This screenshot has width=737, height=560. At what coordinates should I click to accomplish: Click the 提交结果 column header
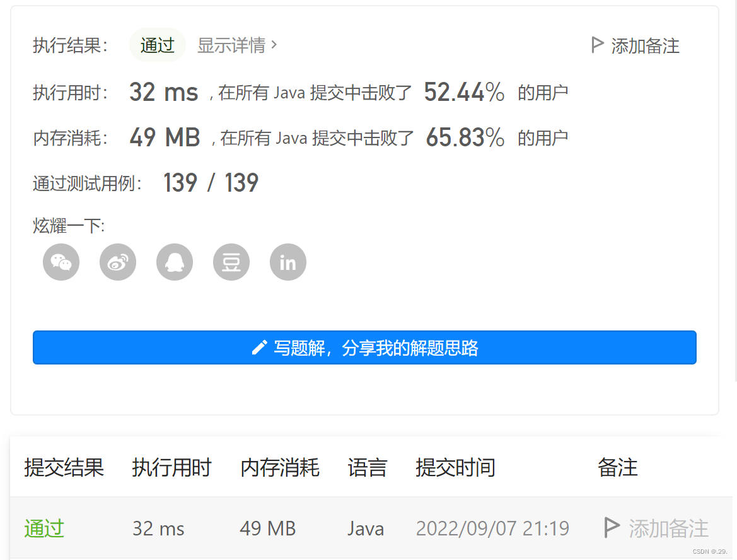coord(64,468)
